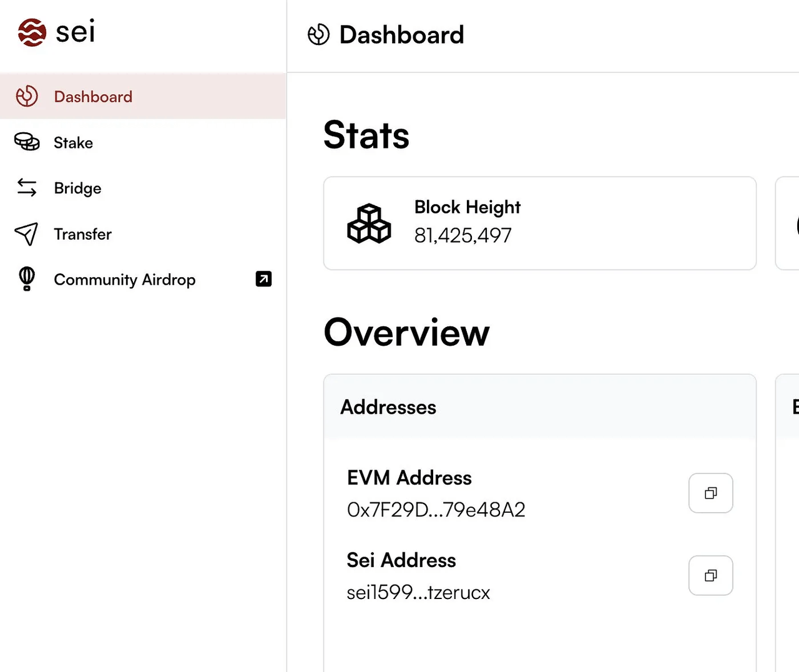Viewport: 799px width, 672px height.
Task: Select the block height value 81,425,497
Action: point(463,235)
